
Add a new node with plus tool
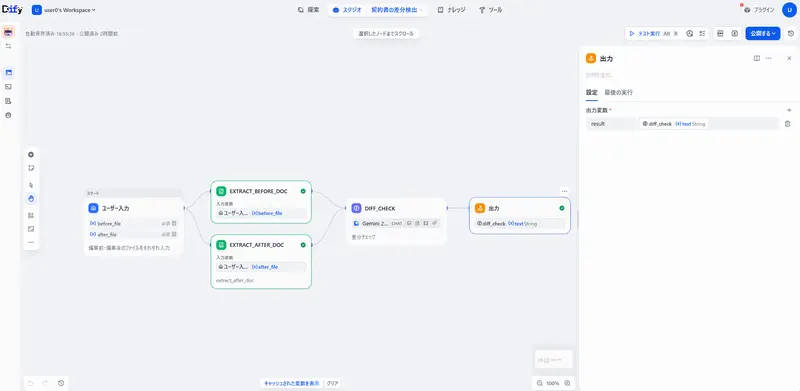pyautogui.click(x=31, y=154)
